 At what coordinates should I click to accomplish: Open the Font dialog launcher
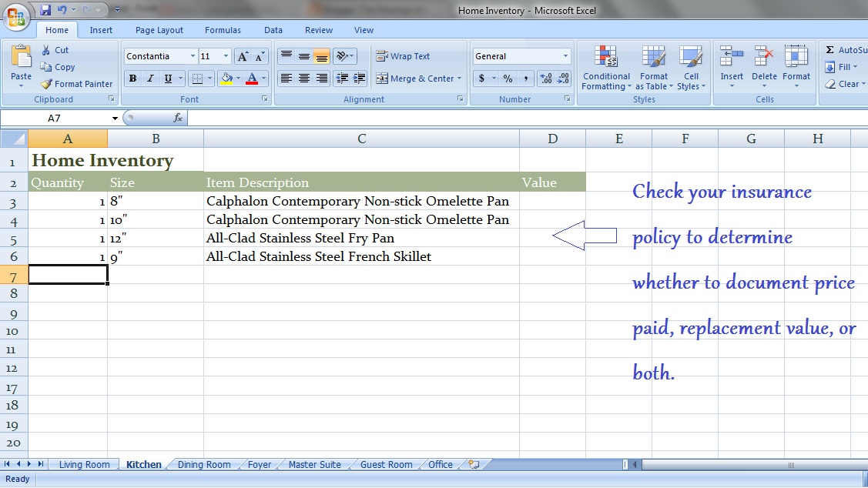(265, 99)
